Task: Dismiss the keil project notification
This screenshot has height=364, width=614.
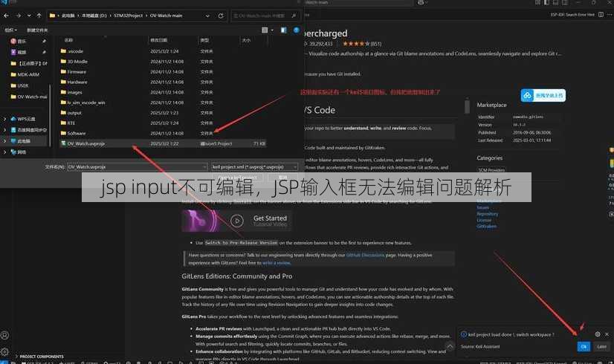Action: pos(607,334)
